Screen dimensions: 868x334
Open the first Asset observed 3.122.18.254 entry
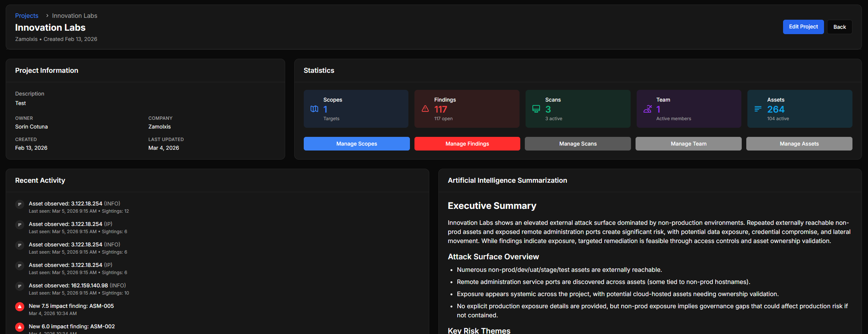click(74, 204)
